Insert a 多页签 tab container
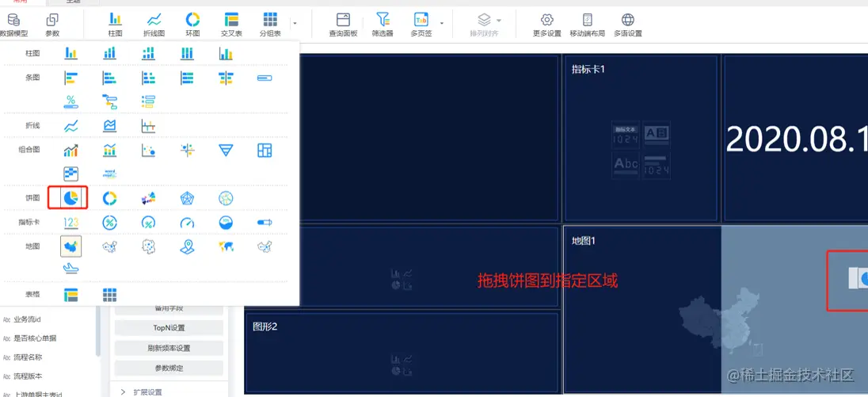 [x=421, y=25]
